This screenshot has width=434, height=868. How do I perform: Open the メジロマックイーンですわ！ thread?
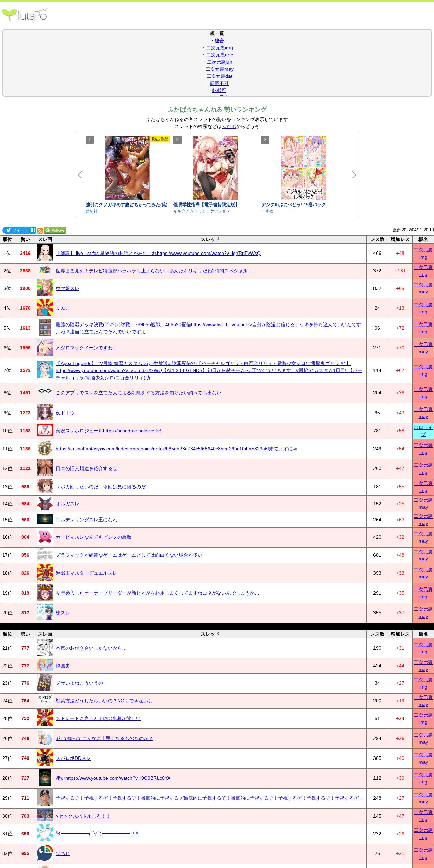click(87, 348)
